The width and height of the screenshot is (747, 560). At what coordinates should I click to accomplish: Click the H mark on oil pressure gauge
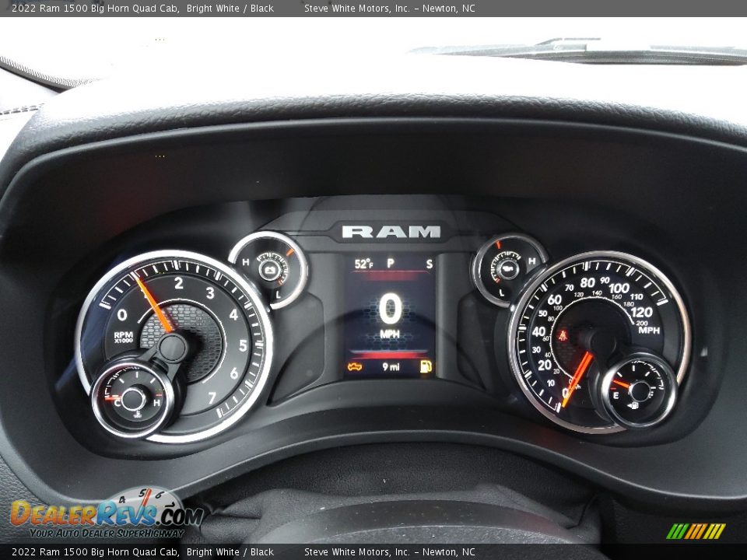coord(531,261)
